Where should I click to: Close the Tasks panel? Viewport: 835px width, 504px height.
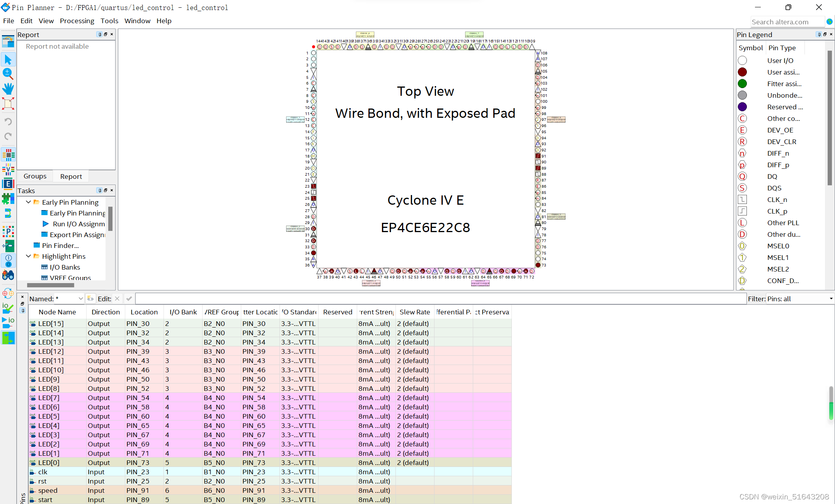pyautogui.click(x=112, y=190)
